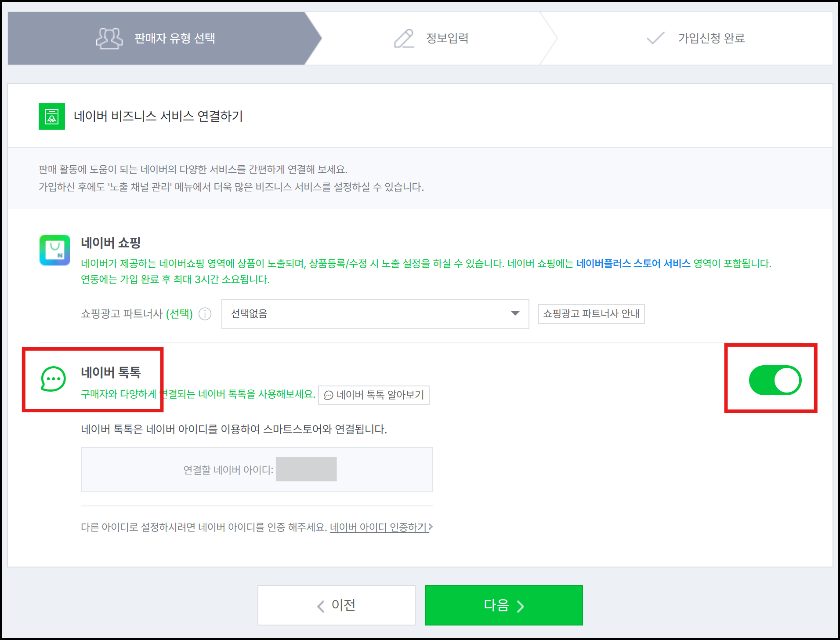Open the 네이버플러스 스토어 서비스 link
This screenshot has height=640, width=840.
tap(633, 263)
